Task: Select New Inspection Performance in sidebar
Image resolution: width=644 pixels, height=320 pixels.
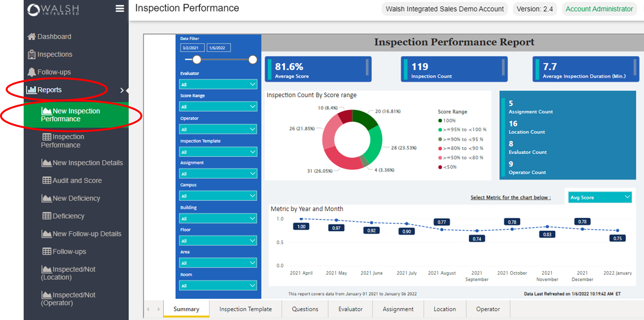Action: (x=76, y=115)
